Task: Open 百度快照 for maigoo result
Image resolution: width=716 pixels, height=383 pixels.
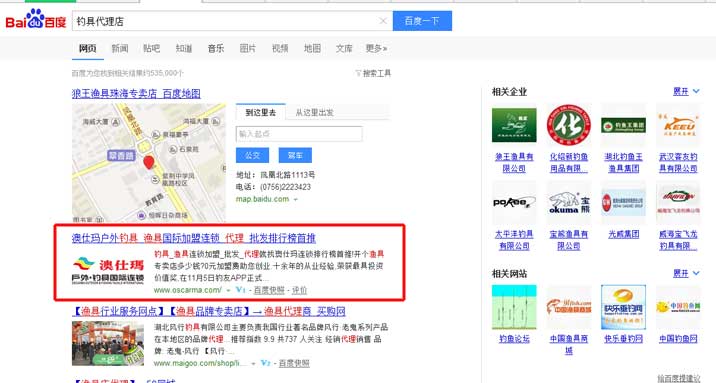Action: pyautogui.click(x=294, y=363)
